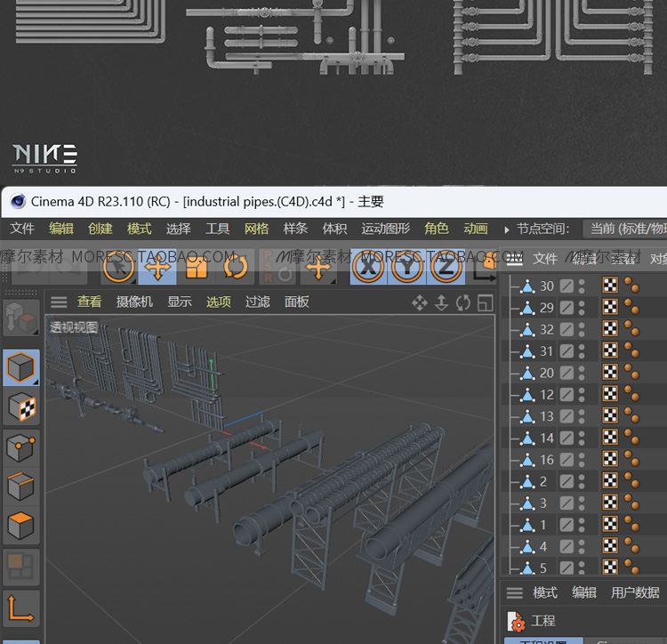Image resolution: width=667 pixels, height=644 pixels.
Task: Click the Project gear icon
Action: click(x=516, y=621)
